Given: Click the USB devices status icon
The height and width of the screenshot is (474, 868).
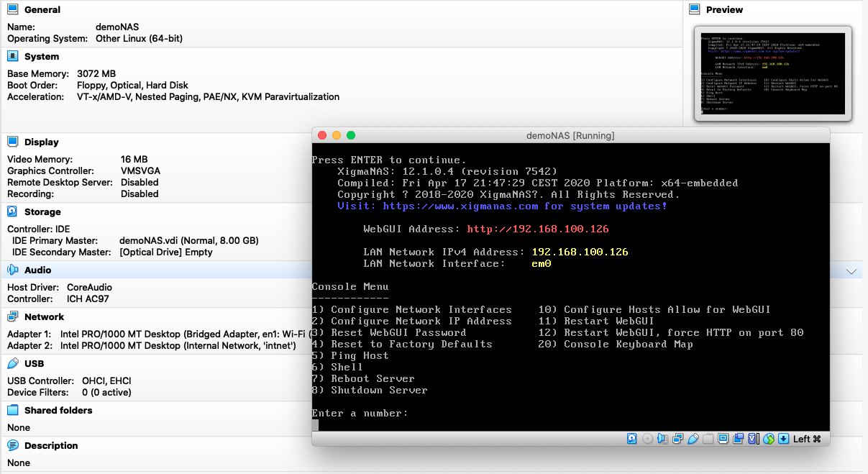Looking at the screenshot, I should [693, 439].
